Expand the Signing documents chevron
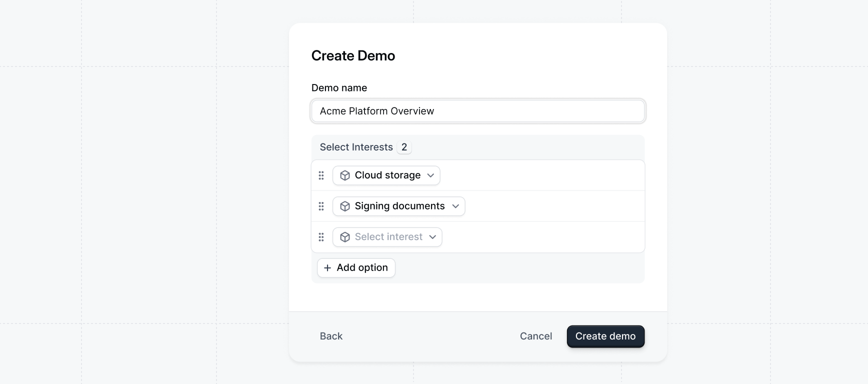 pyautogui.click(x=455, y=206)
